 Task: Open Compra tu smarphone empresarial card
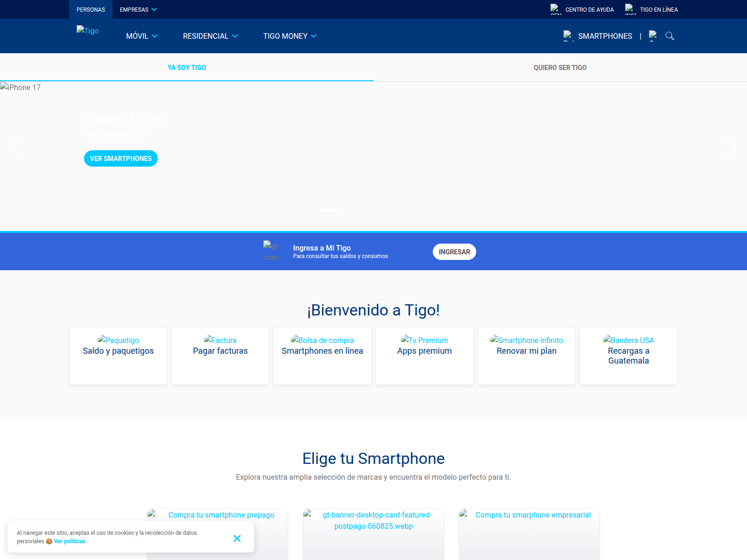(529, 534)
